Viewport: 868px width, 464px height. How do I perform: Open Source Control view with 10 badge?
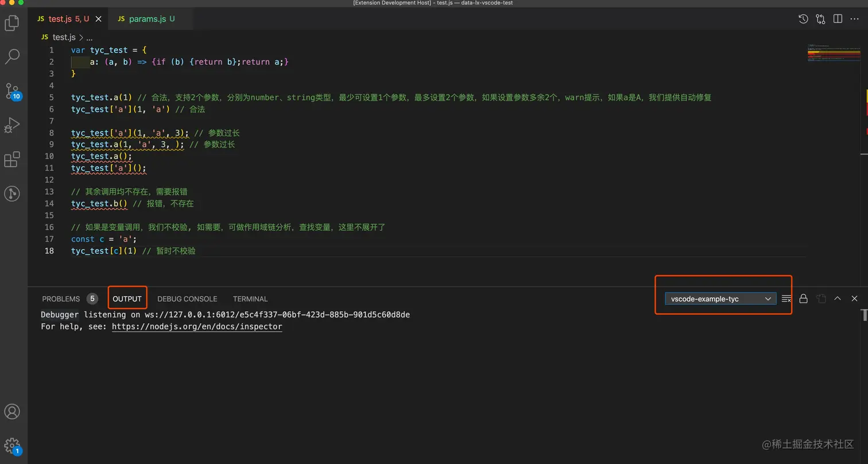[x=12, y=91]
